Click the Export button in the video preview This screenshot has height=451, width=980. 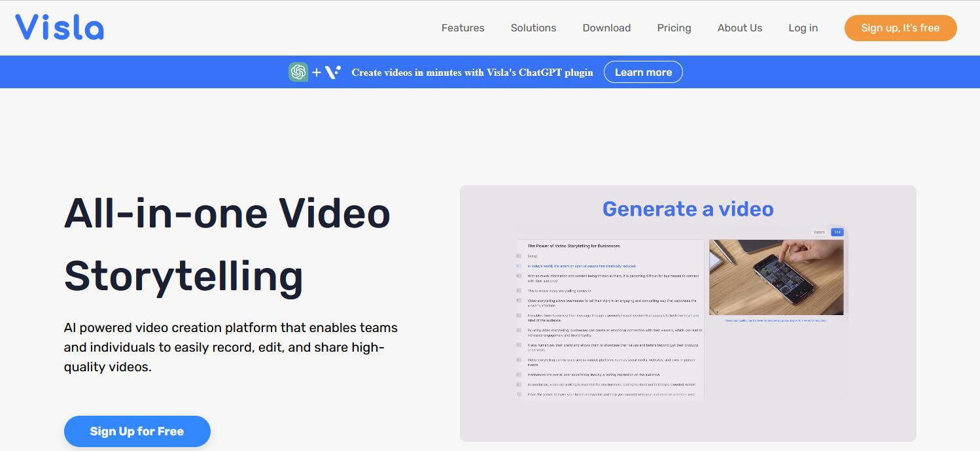tap(819, 232)
